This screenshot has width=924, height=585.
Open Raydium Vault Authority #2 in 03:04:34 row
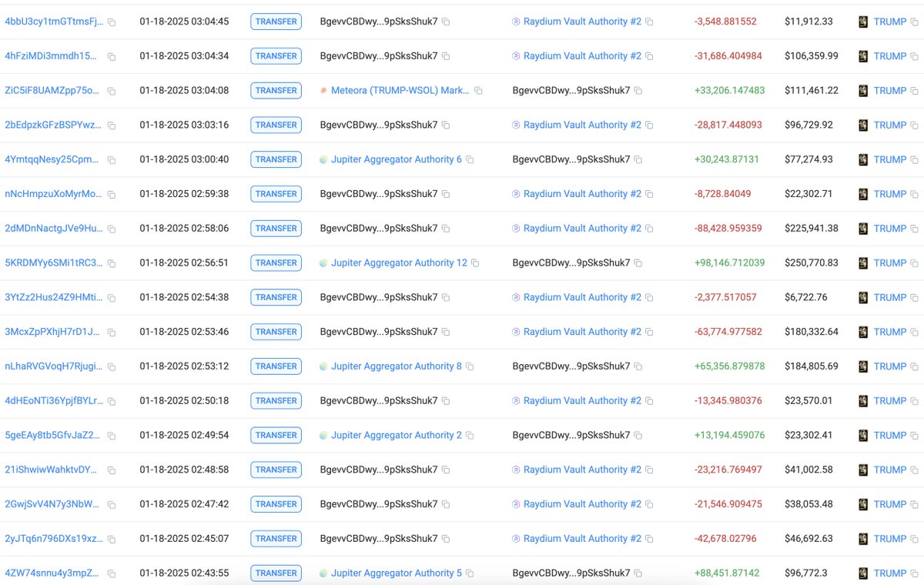point(582,56)
